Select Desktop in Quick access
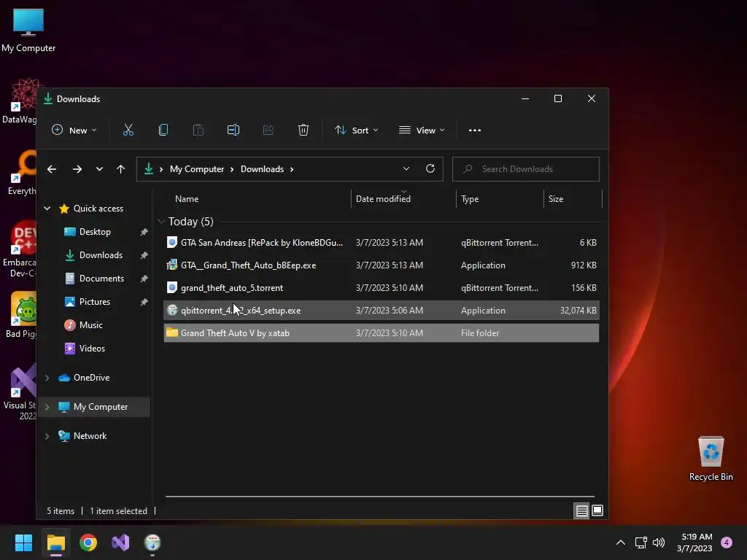Image resolution: width=747 pixels, height=560 pixels. 95,232
